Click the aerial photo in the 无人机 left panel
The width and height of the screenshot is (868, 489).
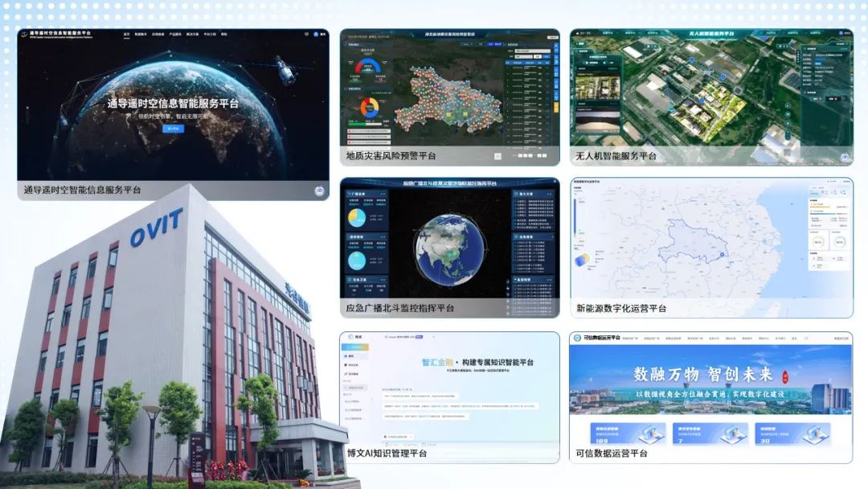597,88
